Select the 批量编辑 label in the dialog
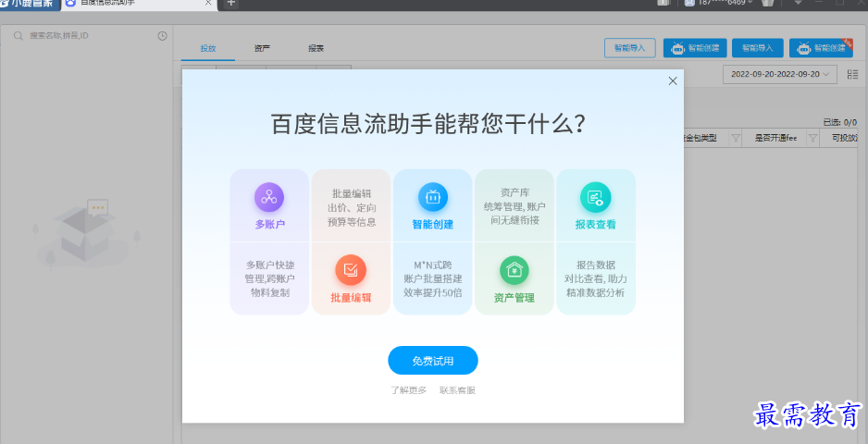The image size is (868, 444). [x=351, y=298]
